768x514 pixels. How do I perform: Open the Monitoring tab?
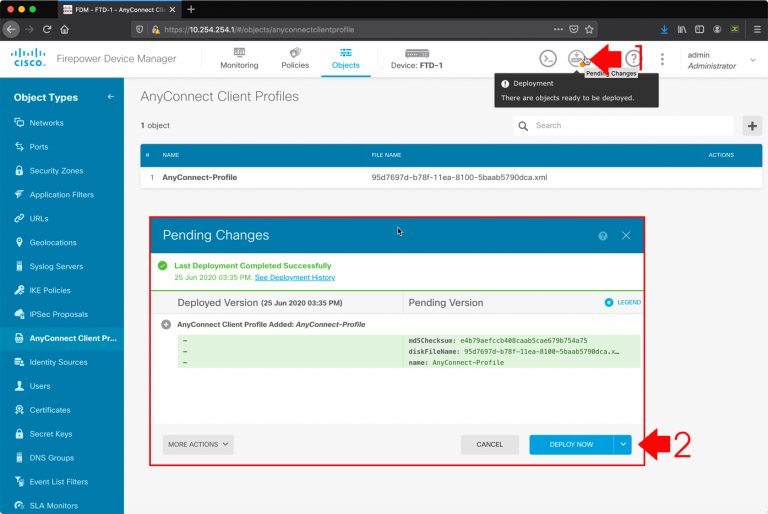[x=239, y=59]
